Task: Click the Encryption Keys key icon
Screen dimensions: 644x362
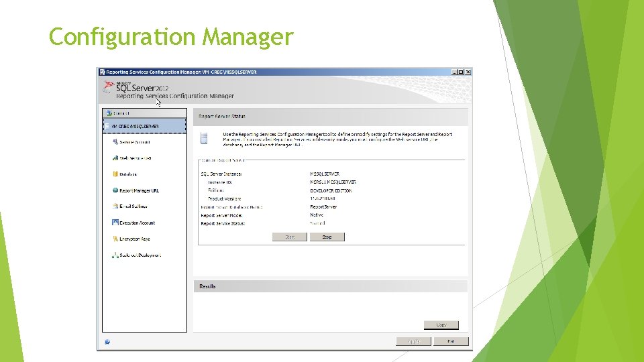Action: (x=115, y=239)
